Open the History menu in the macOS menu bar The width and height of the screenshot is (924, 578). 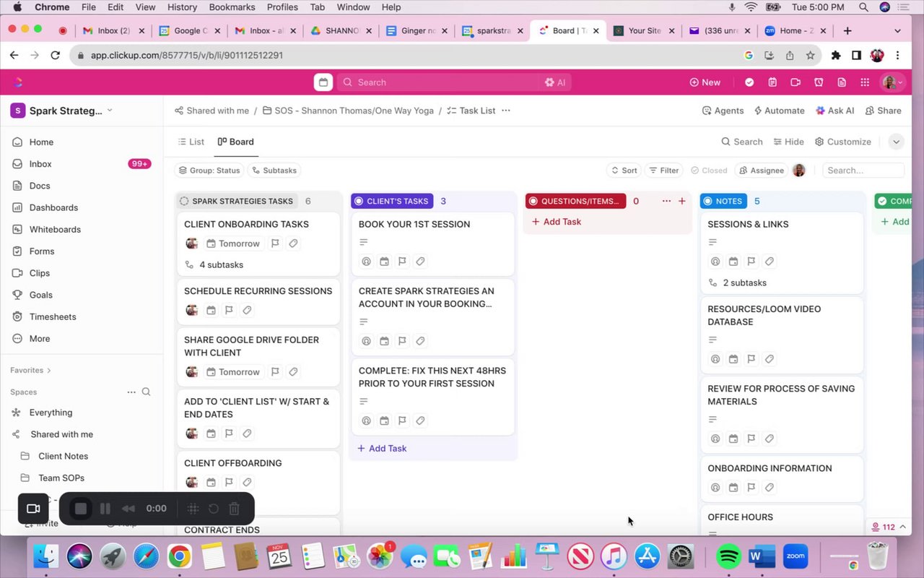[x=182, y=7]
